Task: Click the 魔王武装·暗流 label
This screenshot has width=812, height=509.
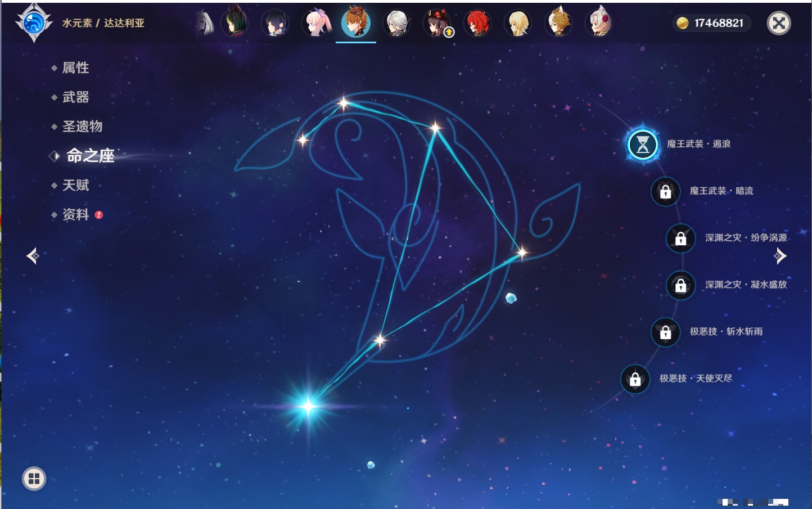Action: 721,191
